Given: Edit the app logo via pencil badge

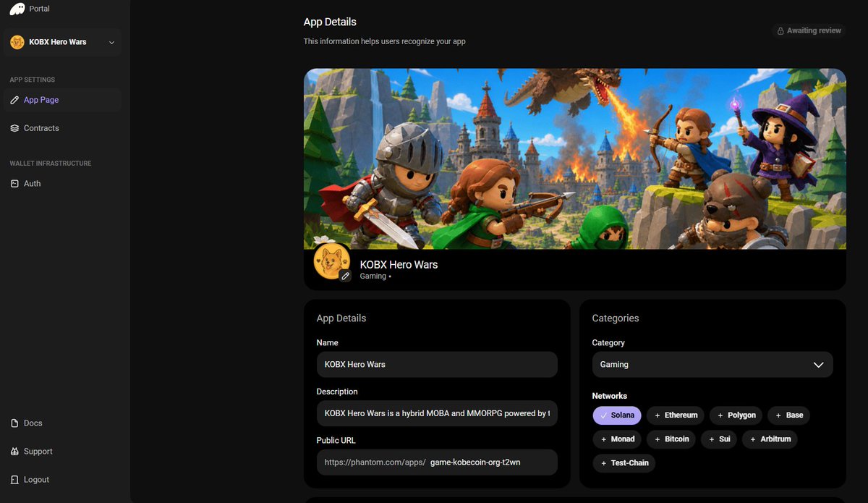Looking at the screenshot, I should pos(345,276).
